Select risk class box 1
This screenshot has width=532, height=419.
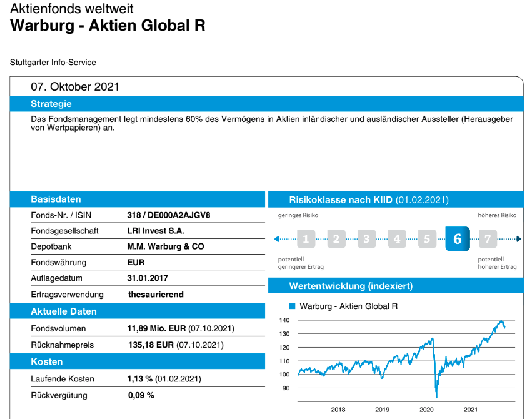tap(306, 239)
